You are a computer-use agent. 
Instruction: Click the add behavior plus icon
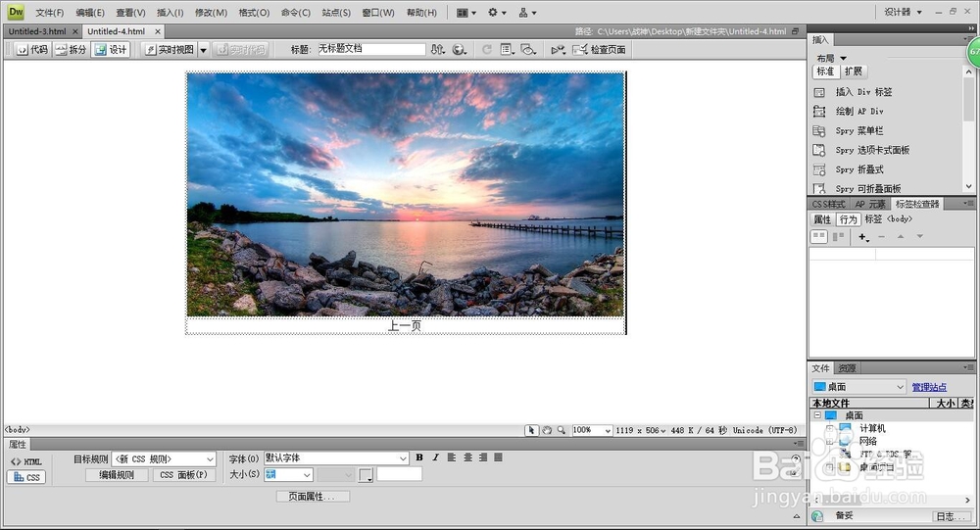[863, 237]
